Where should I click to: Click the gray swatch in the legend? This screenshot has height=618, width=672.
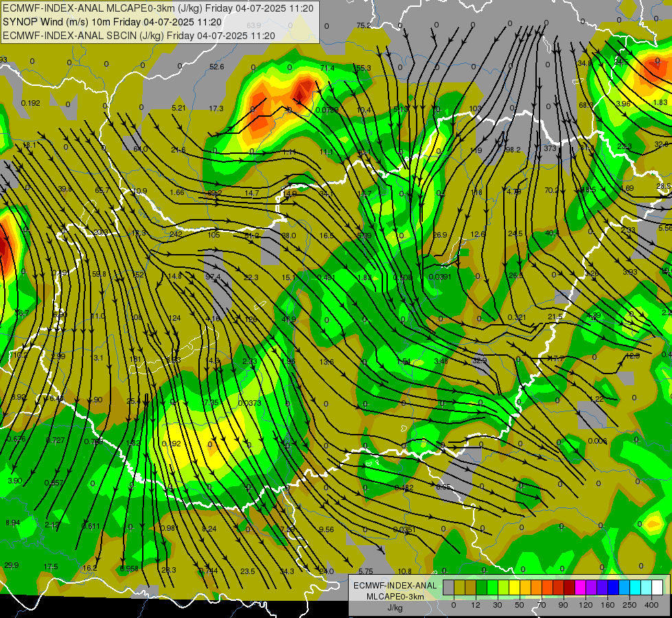(449, 587)
